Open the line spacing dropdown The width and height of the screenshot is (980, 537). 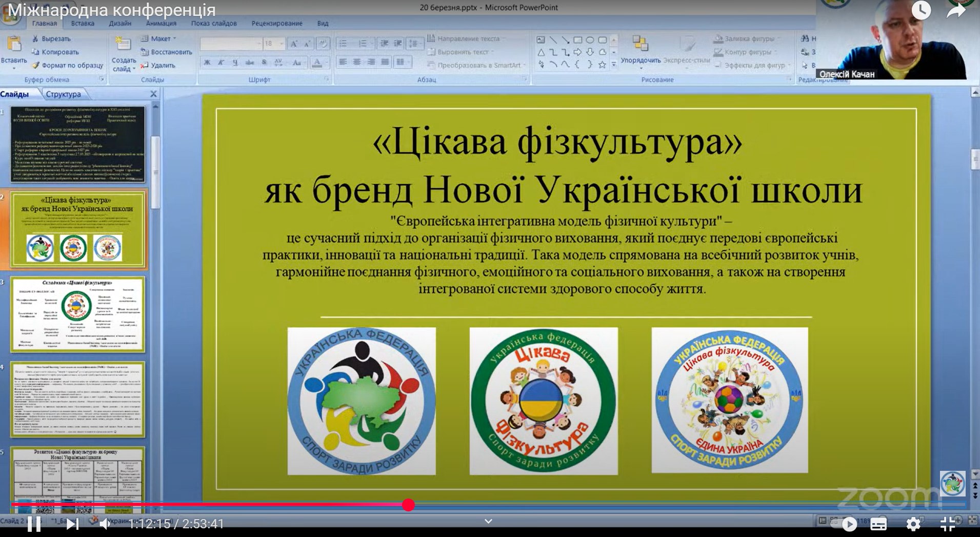[414, 44]
